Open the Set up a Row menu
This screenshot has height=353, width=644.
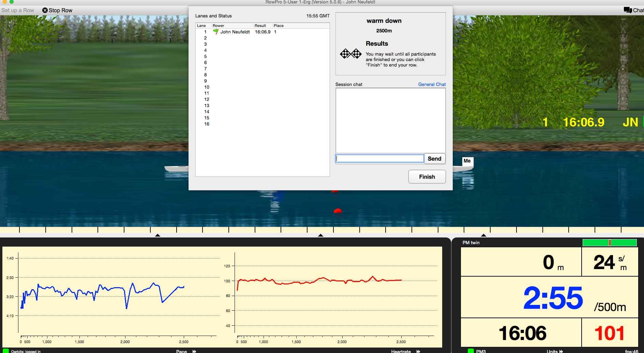pos(18,10)
